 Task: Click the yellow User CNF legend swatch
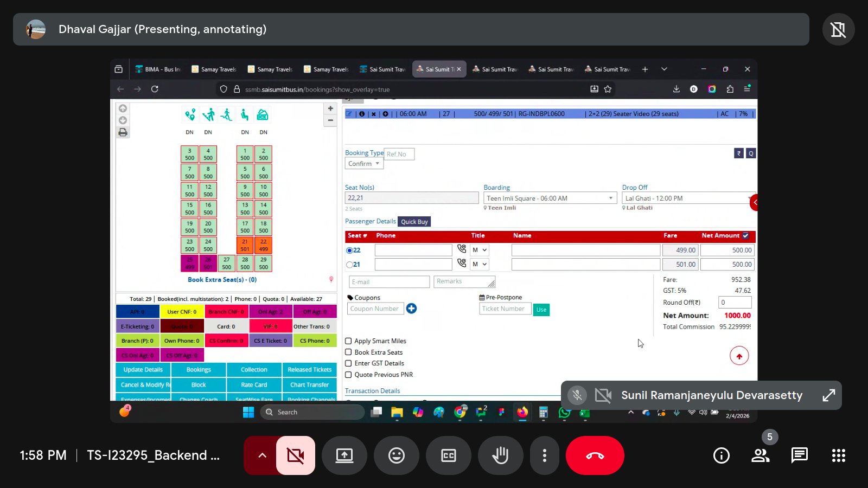182,312
